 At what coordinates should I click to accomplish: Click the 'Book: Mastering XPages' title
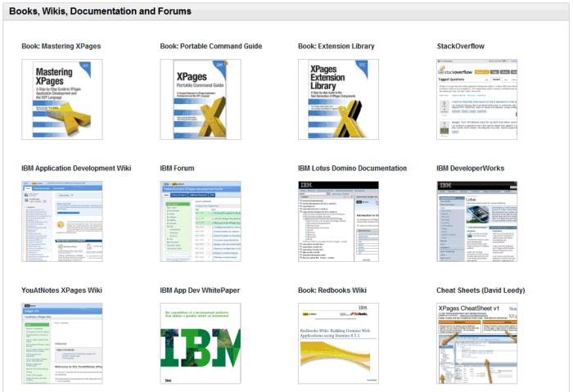[x=61, y=47]
